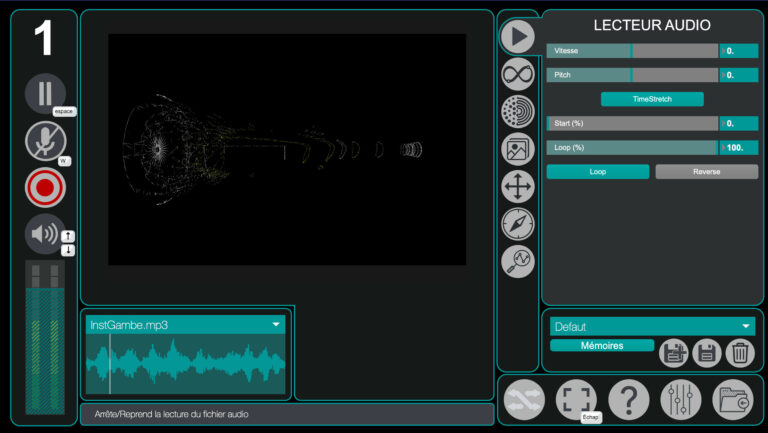
Task: Enable Reverse playback
Action: [x=706, y=171]
